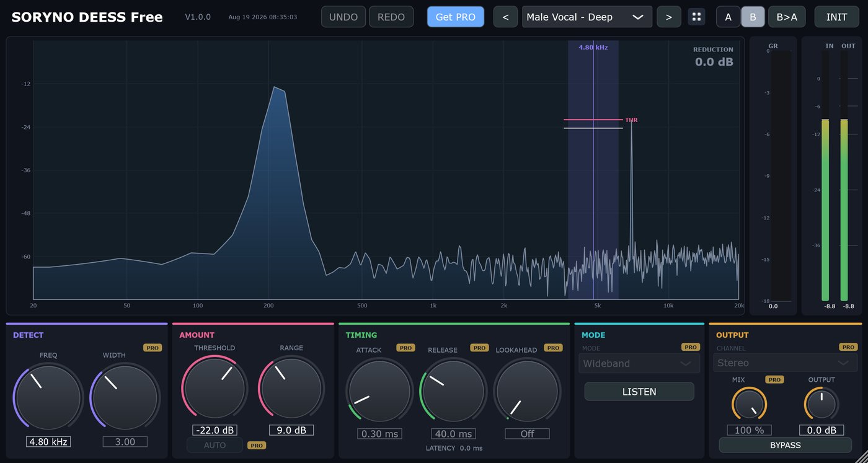The image size is (868, 463).
Task: Click the OUTPUT gain knob
Action: click(x=821, y=405)
